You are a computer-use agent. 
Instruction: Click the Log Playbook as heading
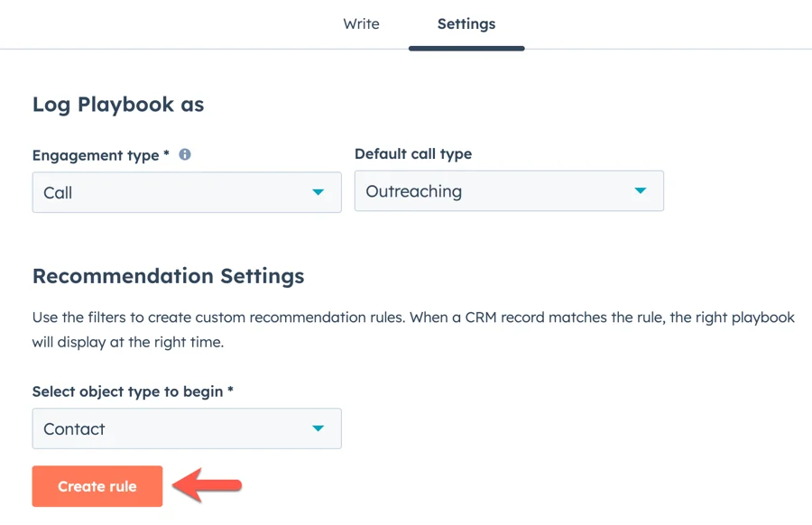pyautogui.click(x=118, y=105)
